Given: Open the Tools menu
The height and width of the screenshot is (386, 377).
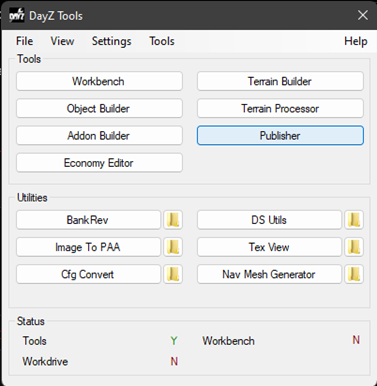Looking at the screenshot, I should coord(162,41).
